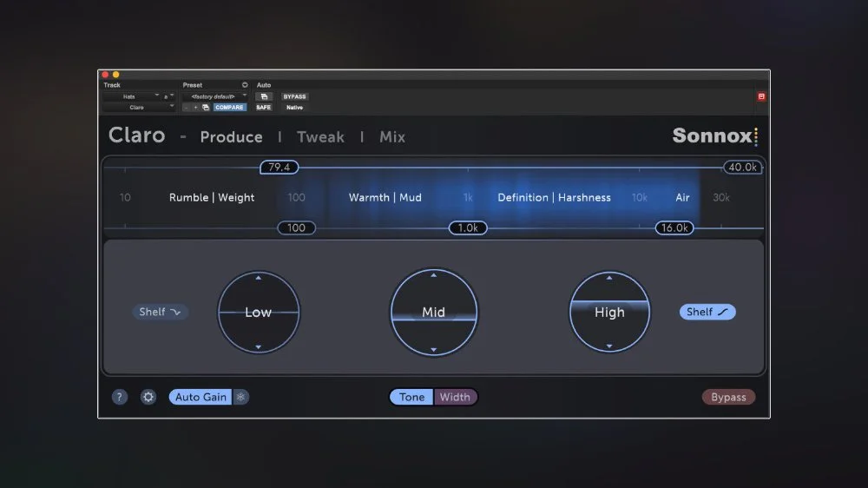Click the Air band label
This screenshot has width=868, height=488.
pyautogui.click(x=682, y=198)
